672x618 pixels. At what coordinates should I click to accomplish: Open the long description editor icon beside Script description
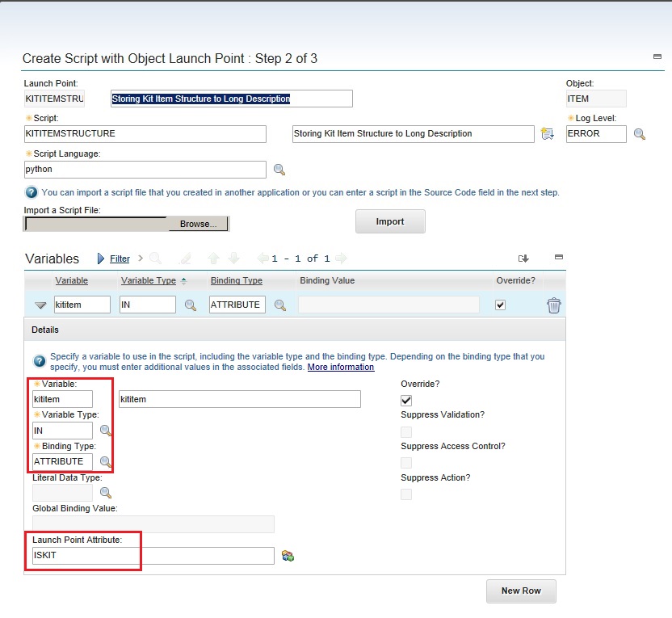548,134
